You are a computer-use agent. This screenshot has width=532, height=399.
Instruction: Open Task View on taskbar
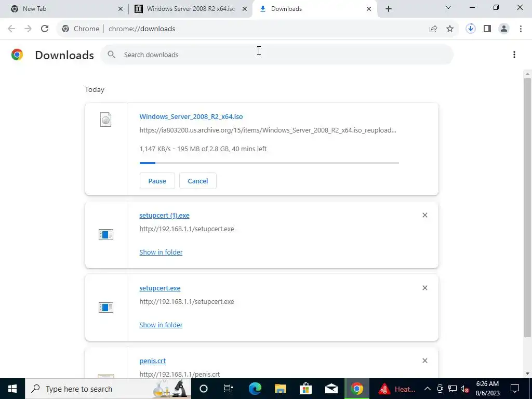229,389
